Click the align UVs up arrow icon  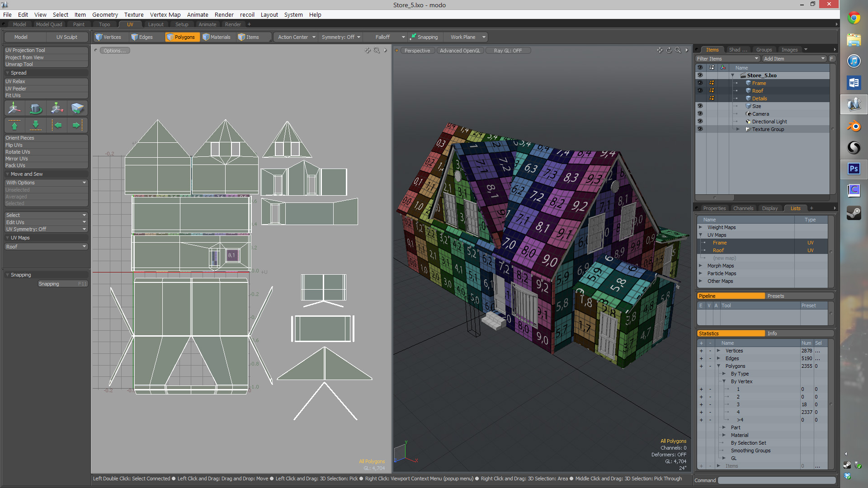tap(14, 125)
